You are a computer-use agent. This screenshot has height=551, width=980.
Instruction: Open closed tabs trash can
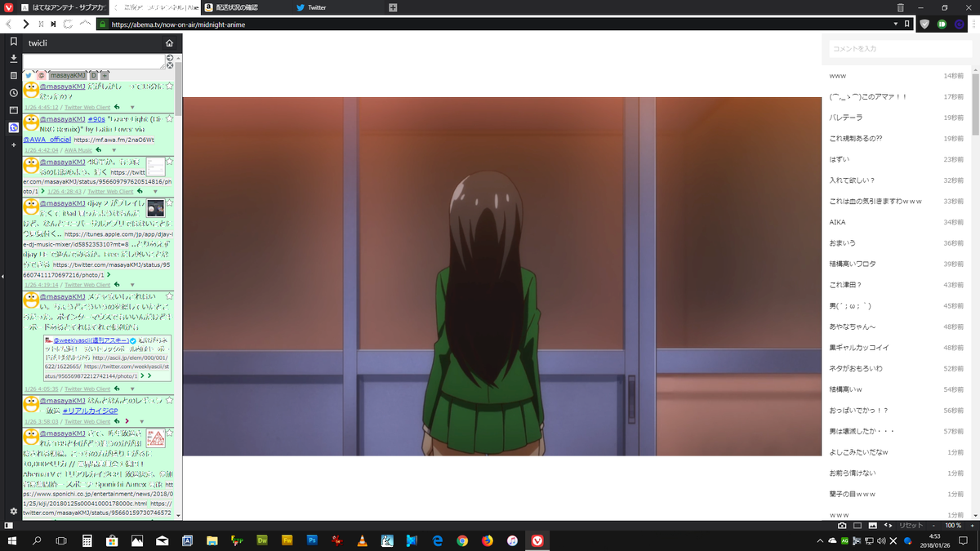click(x=901, y=7)
